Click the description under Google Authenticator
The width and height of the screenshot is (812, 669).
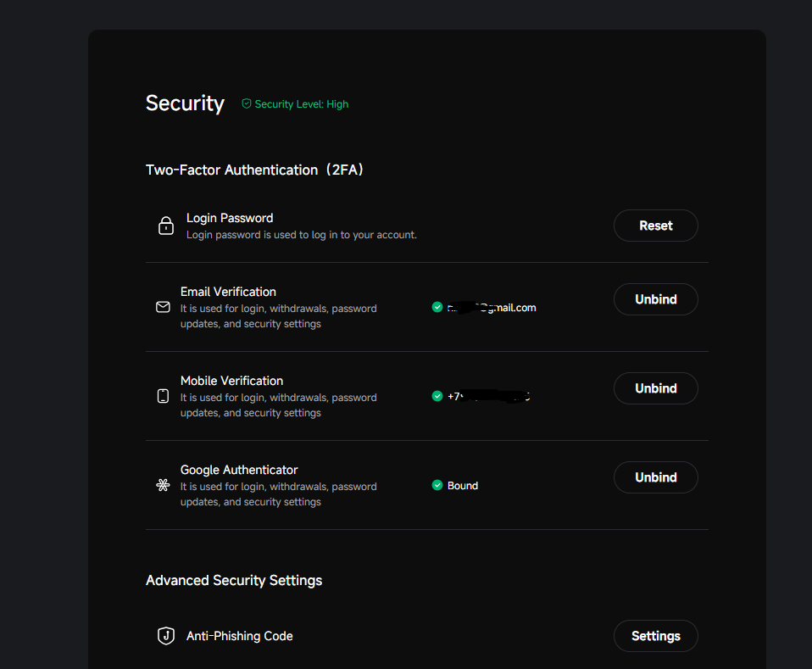pyautogui.click(x=279, y=494)
